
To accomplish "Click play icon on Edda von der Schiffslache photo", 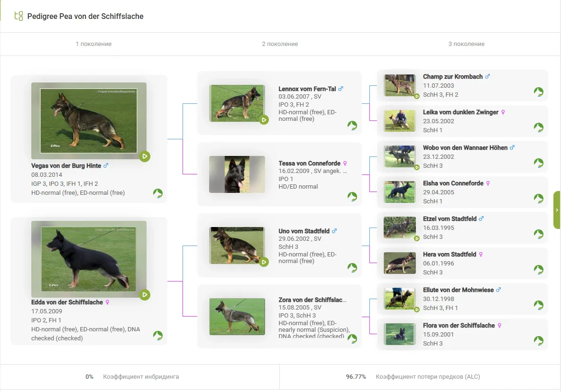I will click(x=145, y=295).
